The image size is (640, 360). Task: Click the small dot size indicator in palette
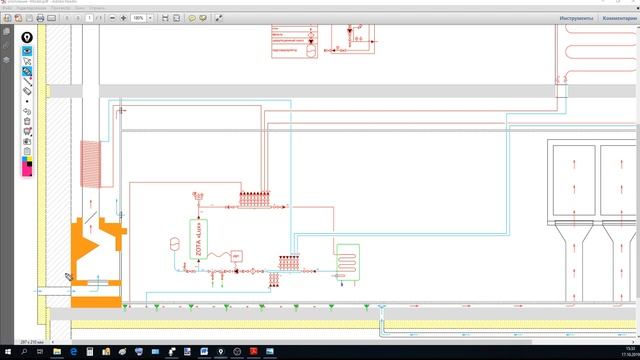click(27, 101)
